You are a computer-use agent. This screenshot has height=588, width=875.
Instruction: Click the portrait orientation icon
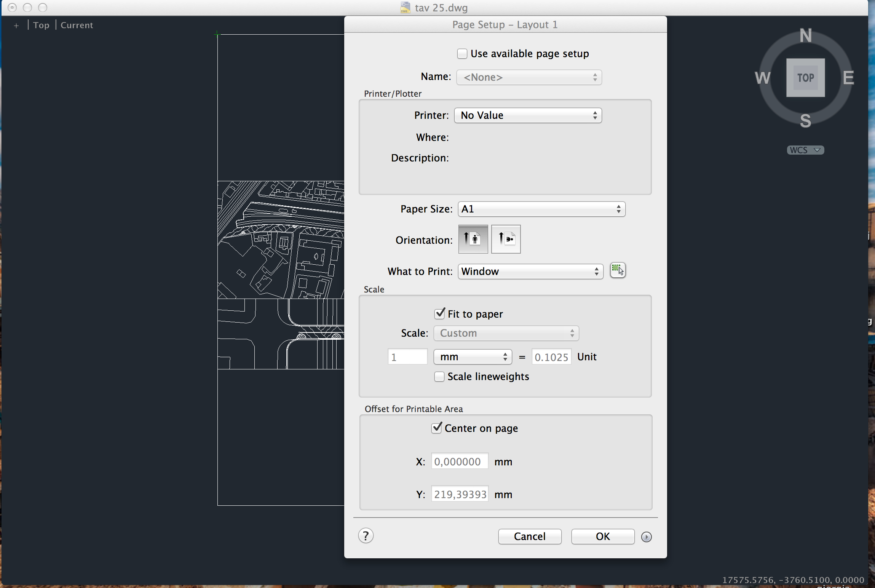point(472,239)
